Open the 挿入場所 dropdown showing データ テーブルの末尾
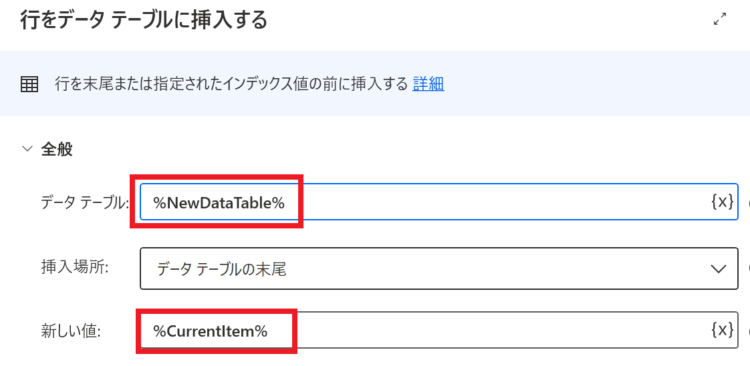This screenshot has width=750, height=366. [x=439, y=268]
